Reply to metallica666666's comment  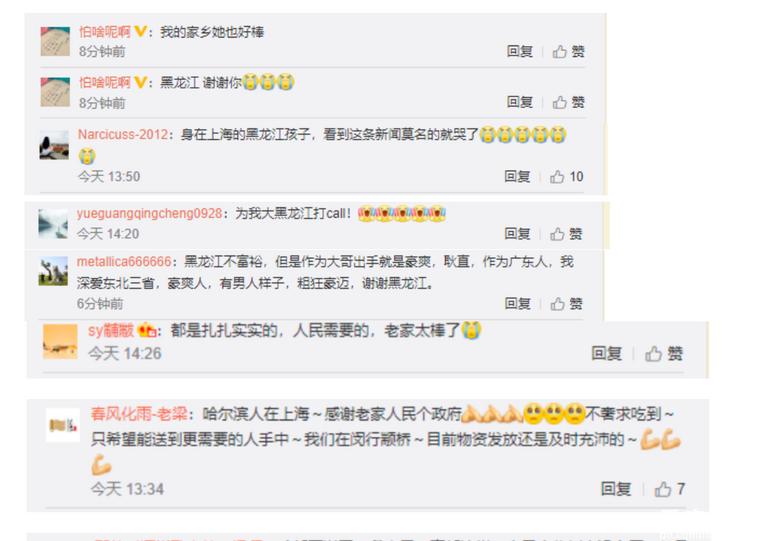[518, 304]
